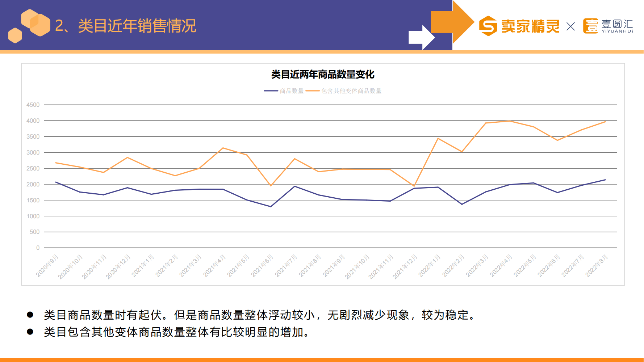Click the orange line peak at 2022年4月
Screen dimensions: 644x362
click(x=510, y=121)
